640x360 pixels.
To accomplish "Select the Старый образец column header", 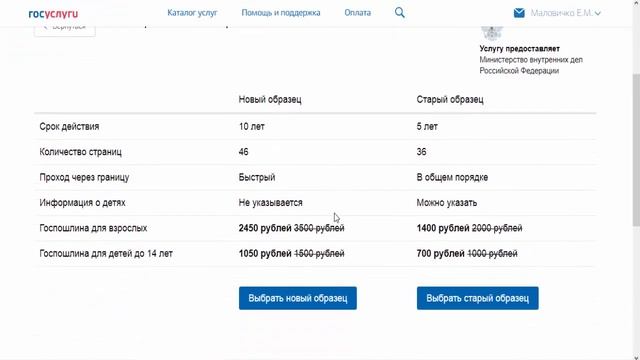I will point(450,99).
